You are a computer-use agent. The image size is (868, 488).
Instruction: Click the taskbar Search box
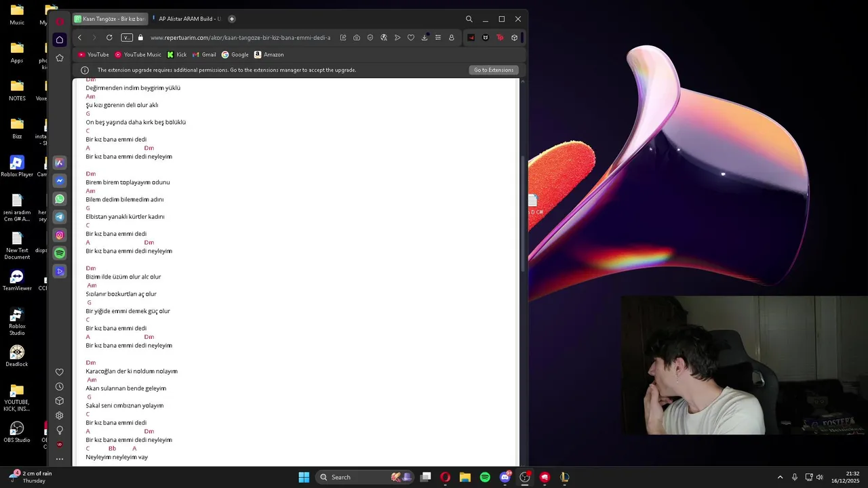(365, 477)
